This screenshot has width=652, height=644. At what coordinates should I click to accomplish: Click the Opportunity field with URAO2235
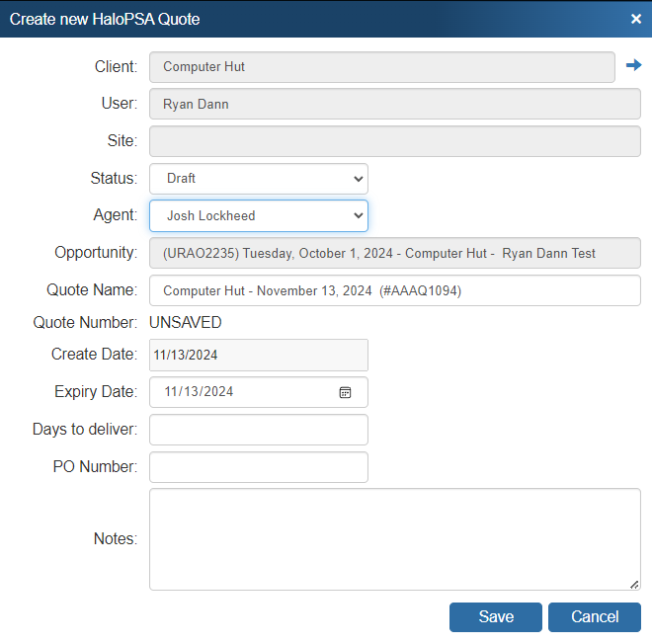click(x=394, y=253)
